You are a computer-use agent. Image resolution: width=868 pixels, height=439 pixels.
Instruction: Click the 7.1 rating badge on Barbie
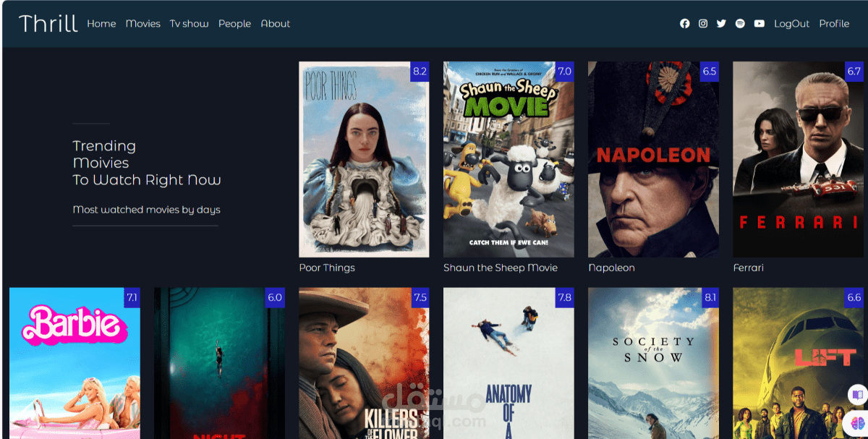click(132, 298)
